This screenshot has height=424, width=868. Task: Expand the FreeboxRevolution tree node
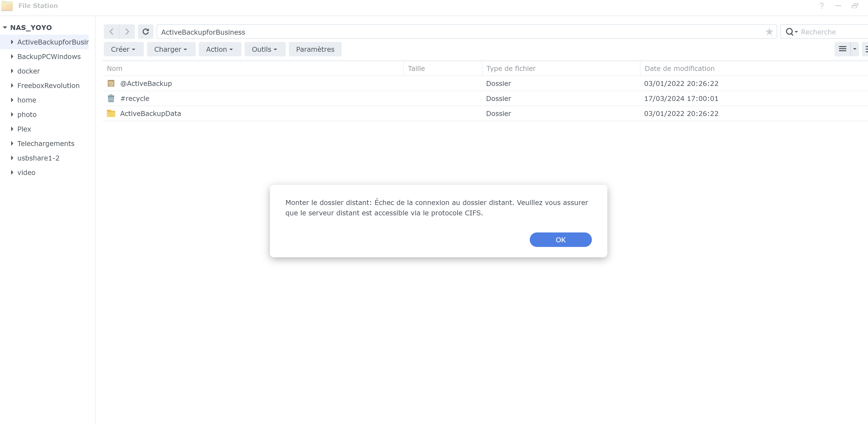(12, 85)
